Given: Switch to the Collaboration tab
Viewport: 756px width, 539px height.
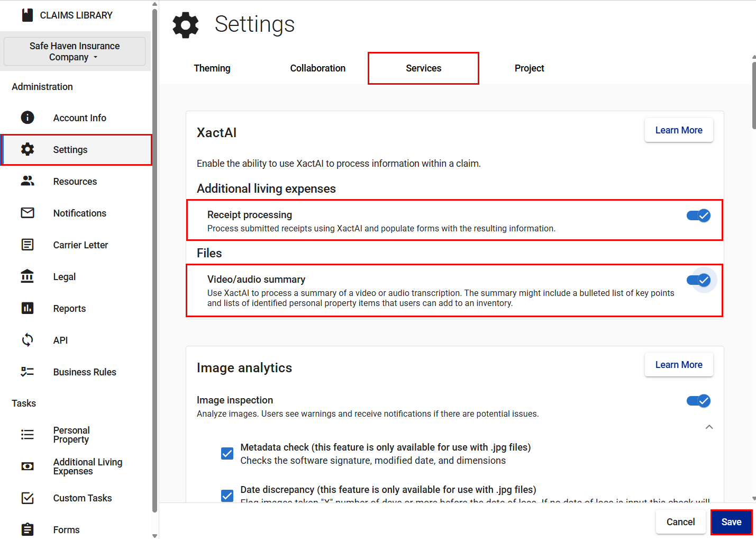Looking at the screenshot, I should coord(317,68).
